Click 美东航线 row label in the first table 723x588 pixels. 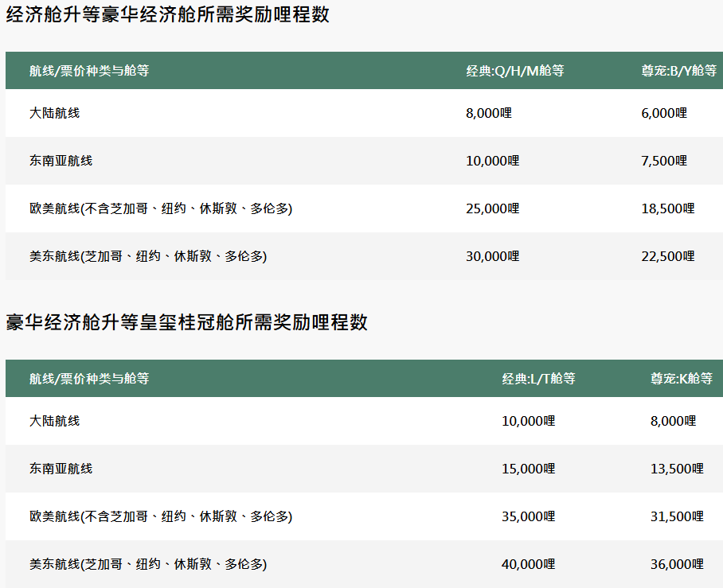(x=147, y=256)
